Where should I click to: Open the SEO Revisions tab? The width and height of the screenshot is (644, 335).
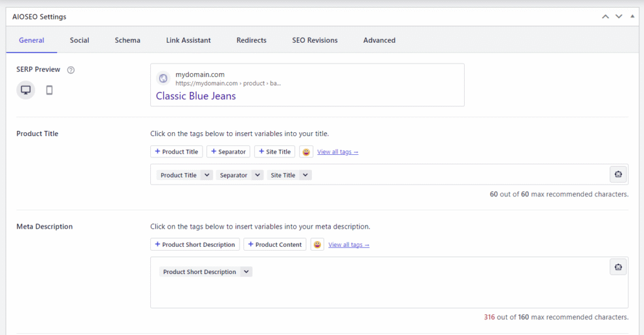click(315, 40)
